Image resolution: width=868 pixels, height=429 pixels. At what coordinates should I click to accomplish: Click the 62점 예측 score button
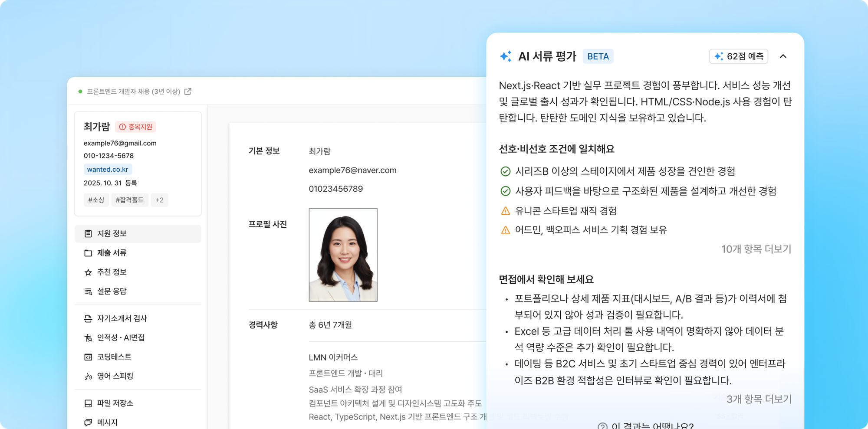(x=739, y=56)
